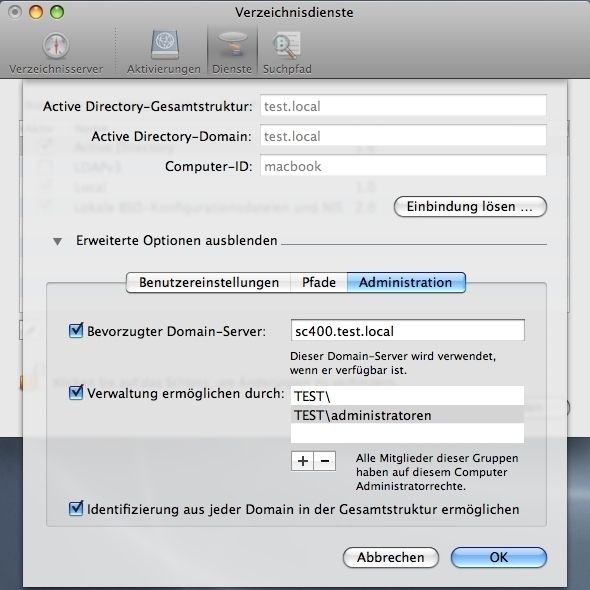Open the Suchpfad toolbar icon
590x590 pixels.
pyautogui.click(x=287, y=53)
